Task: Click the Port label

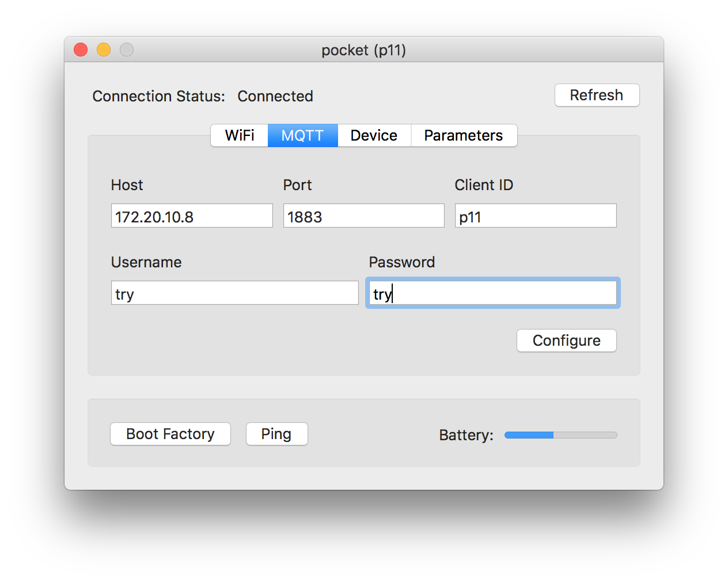Action: [297, 185]
